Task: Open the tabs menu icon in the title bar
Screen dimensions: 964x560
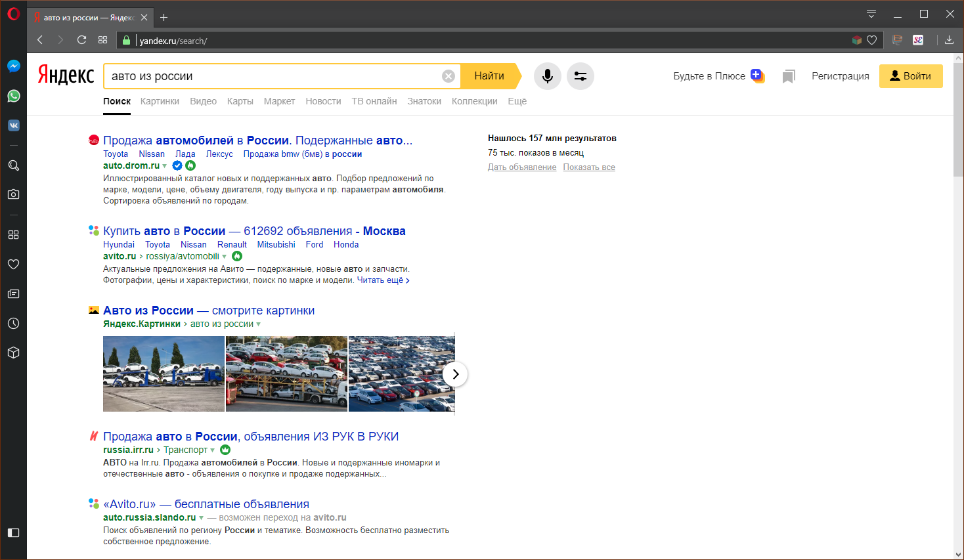Action: tap(871, 14)
